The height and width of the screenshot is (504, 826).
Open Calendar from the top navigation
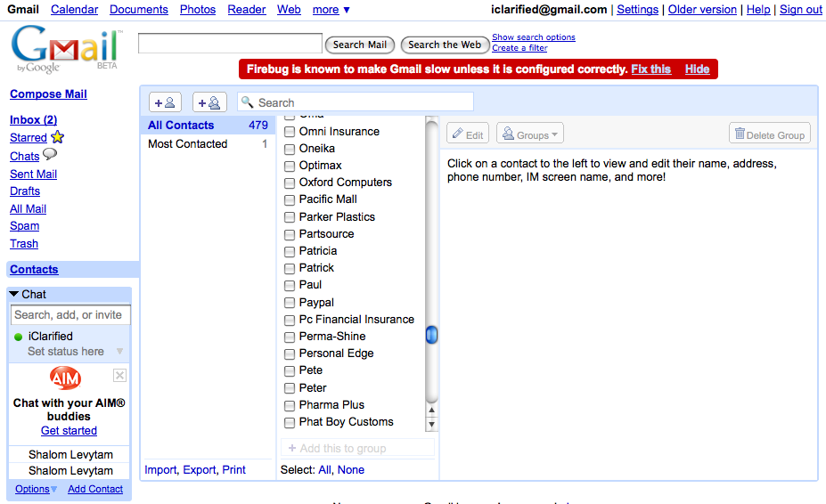(x=75, y=10)
